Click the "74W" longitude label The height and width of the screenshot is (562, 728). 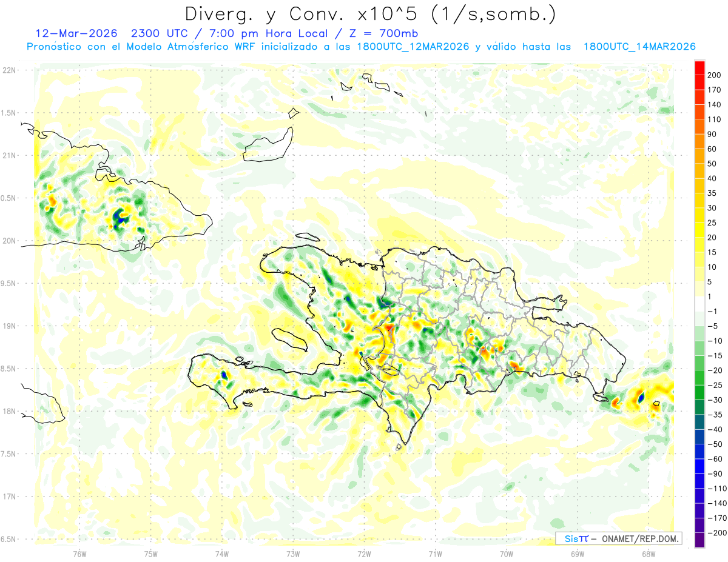point(222,553)
